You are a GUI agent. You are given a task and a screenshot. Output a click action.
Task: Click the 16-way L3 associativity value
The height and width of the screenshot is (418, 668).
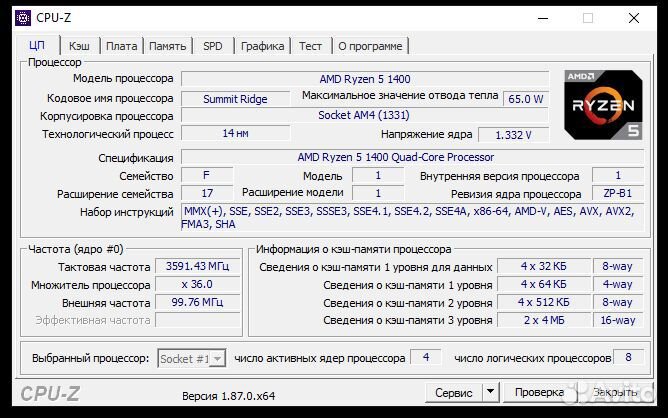click(618, 320)
